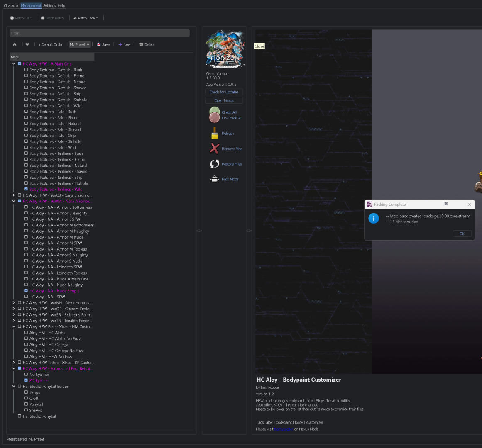This screenshot has width=482, height=448.
Task: Save the current preset
Action: pos(103,44)
